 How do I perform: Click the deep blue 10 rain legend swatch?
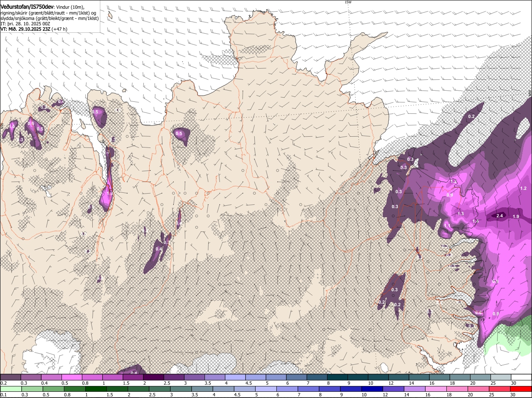coord(372,389)
